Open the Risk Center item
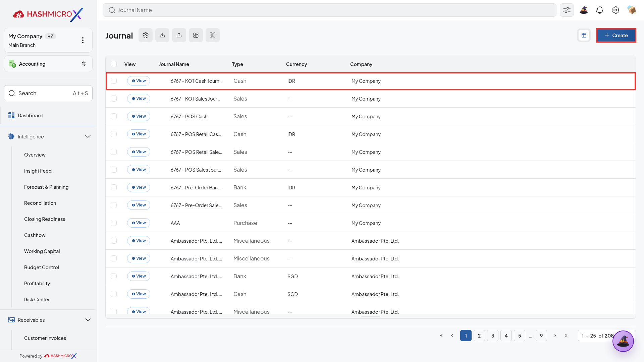 [x=37, y=300]
